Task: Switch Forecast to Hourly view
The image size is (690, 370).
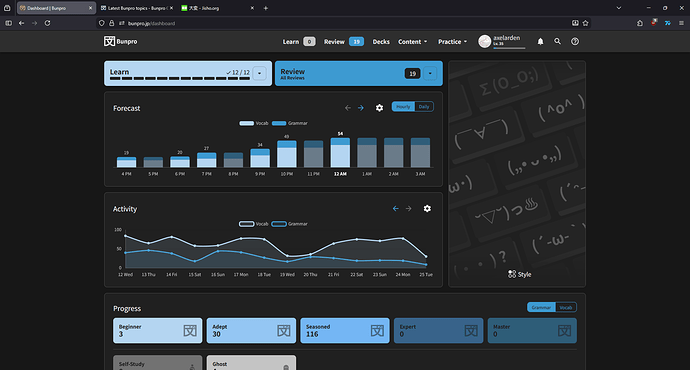Action: (403, 107)
